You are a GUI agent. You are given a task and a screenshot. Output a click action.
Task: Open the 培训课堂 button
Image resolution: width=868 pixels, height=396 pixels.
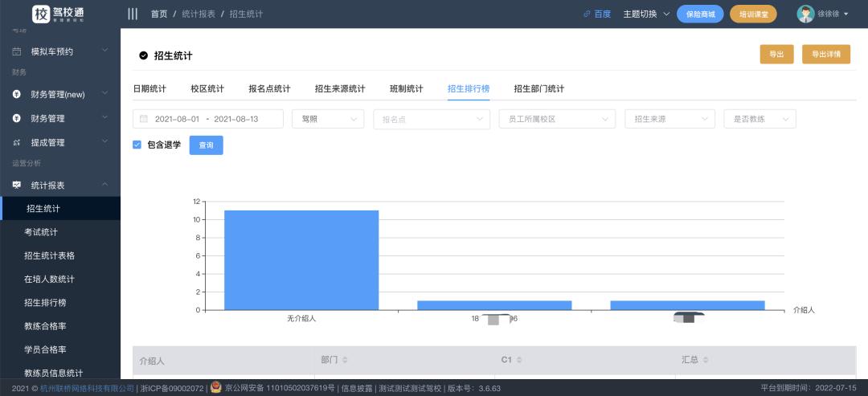pos(753,14)
